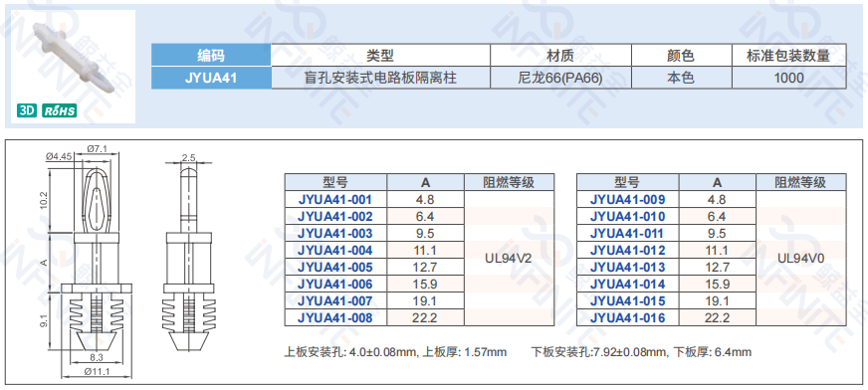Screen dimensions: 868x390
Task: Open model JYUA41-008
Action: point(335,318)
